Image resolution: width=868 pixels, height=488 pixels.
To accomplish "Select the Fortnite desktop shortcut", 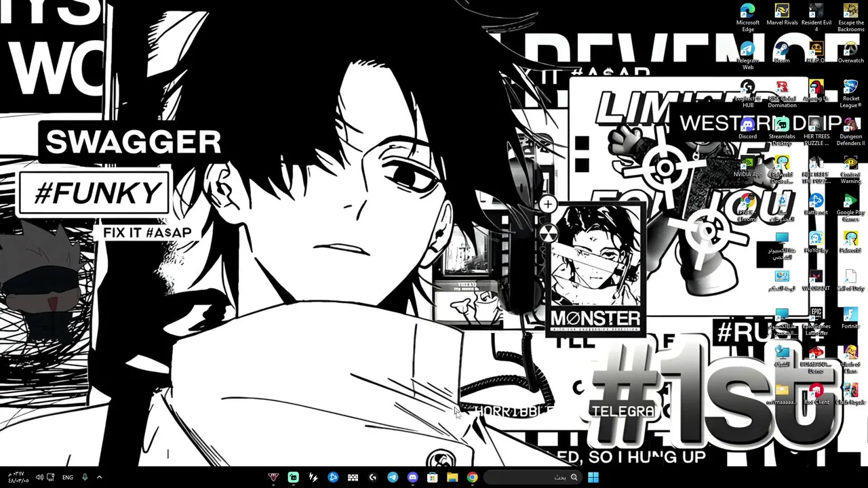I will (x=850, y=318).
